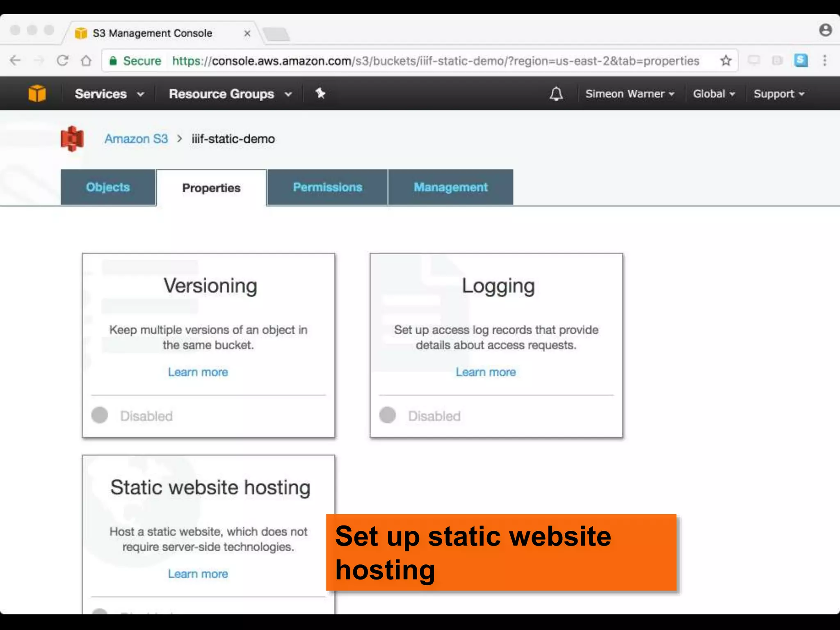Click the pin shortcut icon
The width and height of the screenshot is (840, 630).
(x=320, y=94)
